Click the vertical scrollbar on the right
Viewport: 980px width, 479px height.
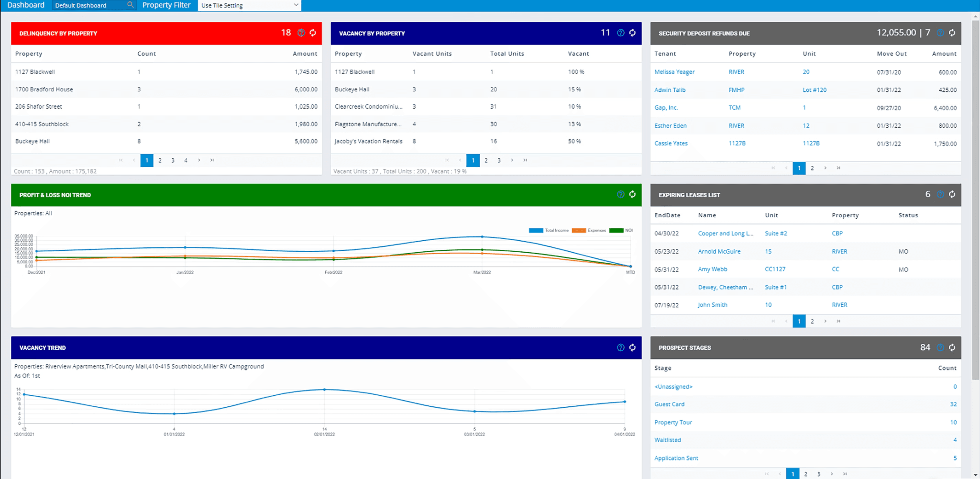[976, 191]
